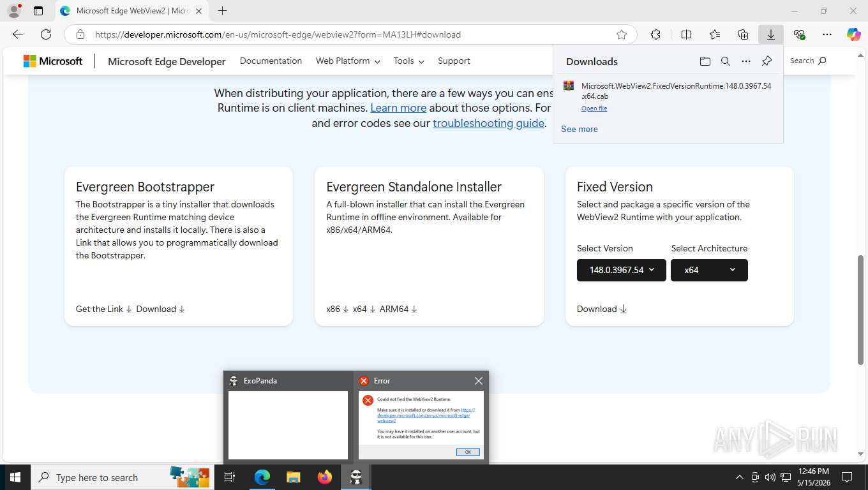Screen dimensions: 868x490
Task: Download x86 Standalone Installer
Action: click(x=338, y=309)
